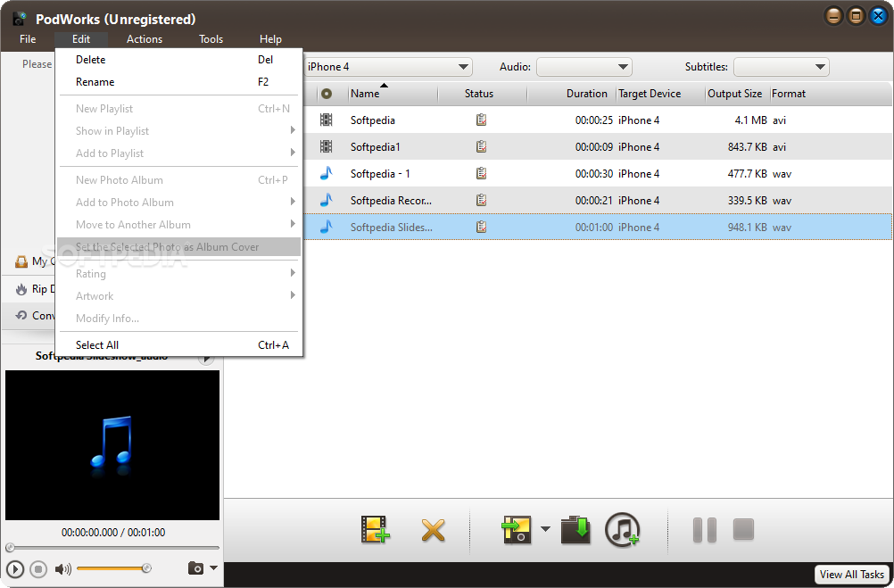The width and height of the screenshot is (894, 588).
Task: Click the pause conversion button
Action: [705, 530]
